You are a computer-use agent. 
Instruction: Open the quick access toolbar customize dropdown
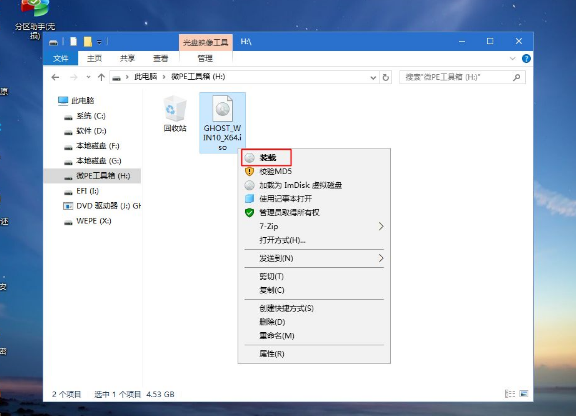[x=99, y=42]
